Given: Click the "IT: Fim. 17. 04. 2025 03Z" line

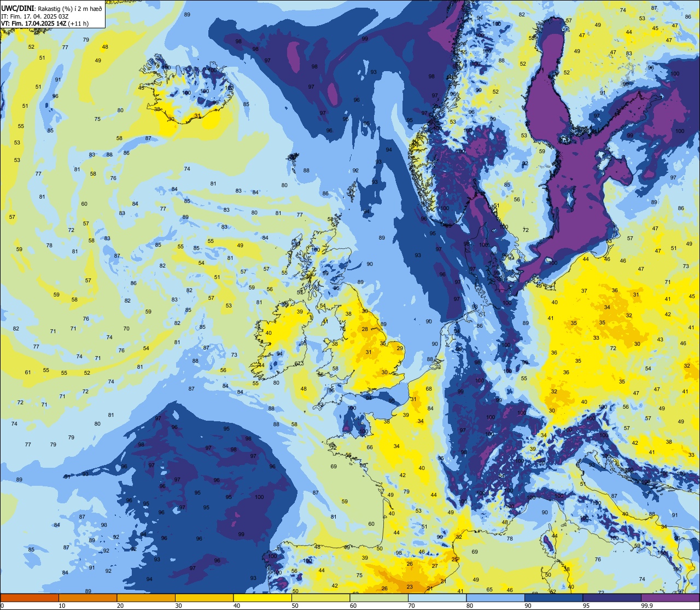Looking at the screenshot, I should pyautogui.click(x=34, y=16).
